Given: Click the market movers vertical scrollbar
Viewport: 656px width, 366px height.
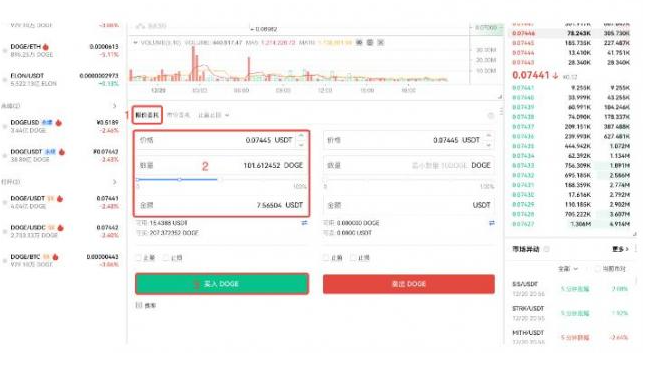Looking at the screenshot, I should tap(636, 280).
